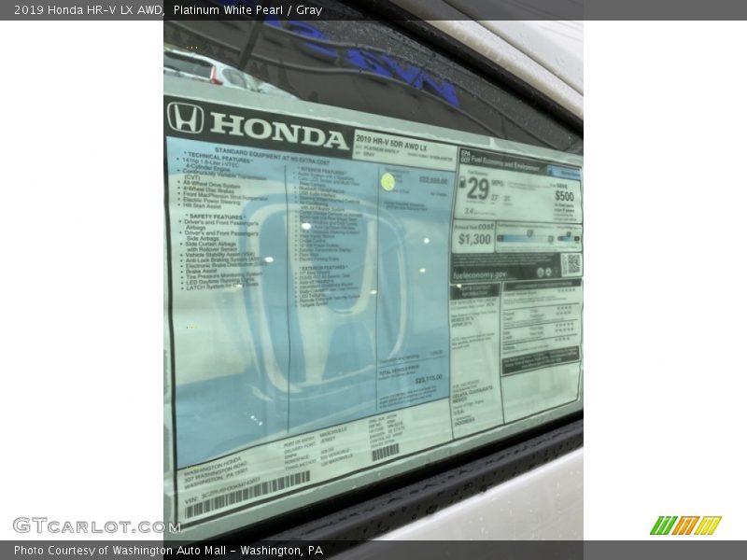This screenshot has height=560, width=747.
Task: Click the 'Hill Start Assist' feature line
Action: (x=202, y=205)
